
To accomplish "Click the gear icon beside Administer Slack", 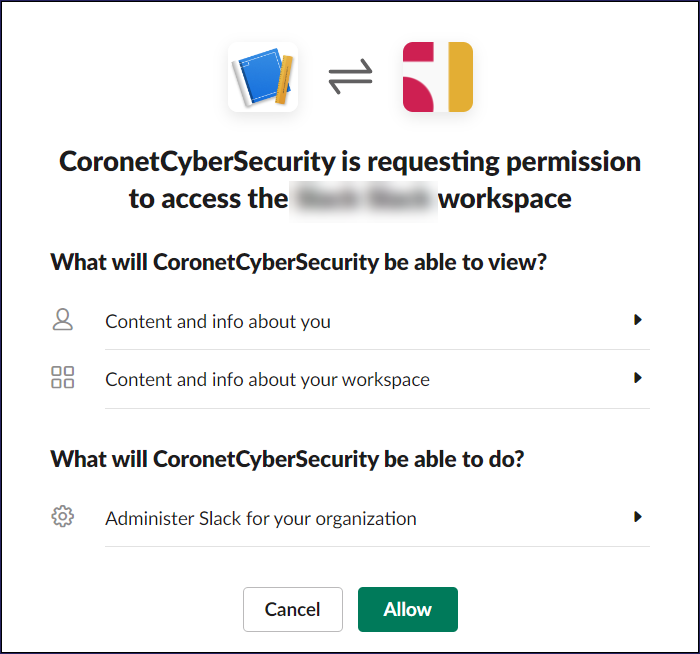I will pyautogui.click(x=63, y=517).
